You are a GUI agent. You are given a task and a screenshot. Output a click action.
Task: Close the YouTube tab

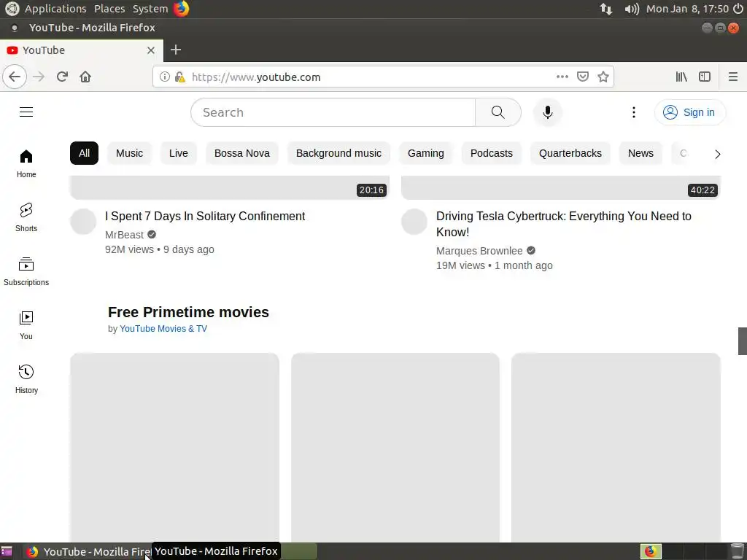click(151, 50)
